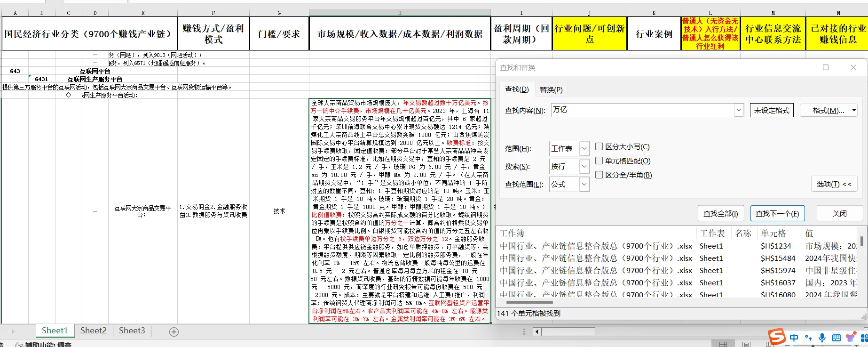
Task: Switch to the Find tab in dialog
Action: click(517, 89)
